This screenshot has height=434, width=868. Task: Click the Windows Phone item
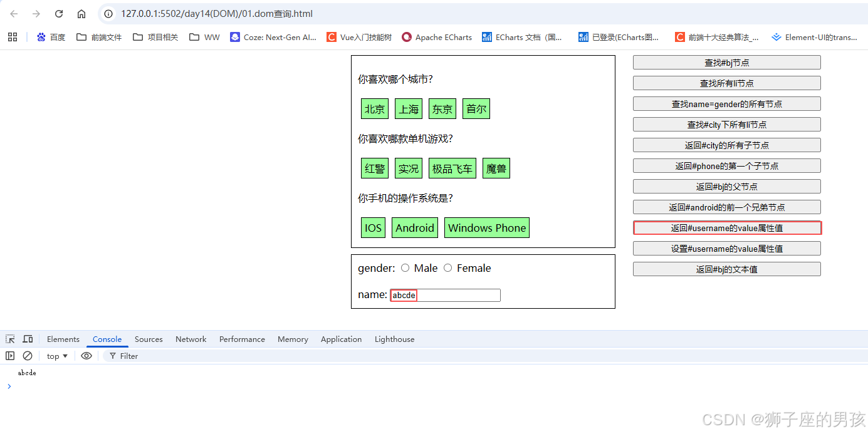487,228
